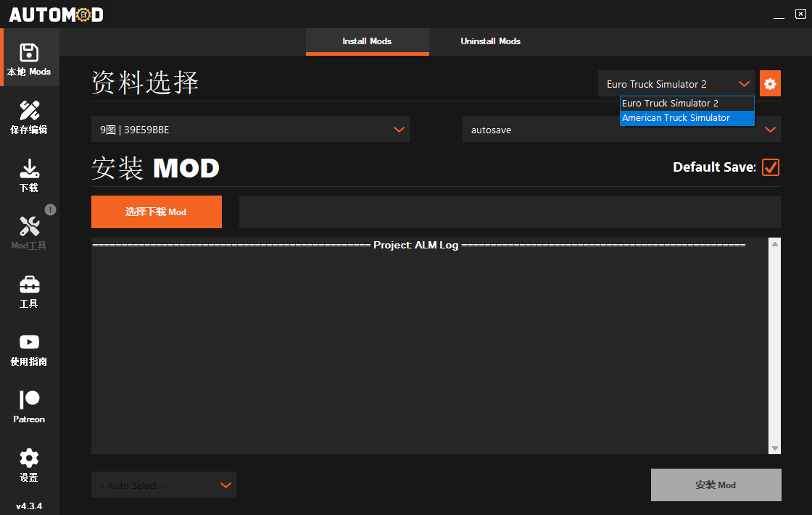Open the autosave save dropdown
This screenshot has width=812, height=515.
pos(621,130)
